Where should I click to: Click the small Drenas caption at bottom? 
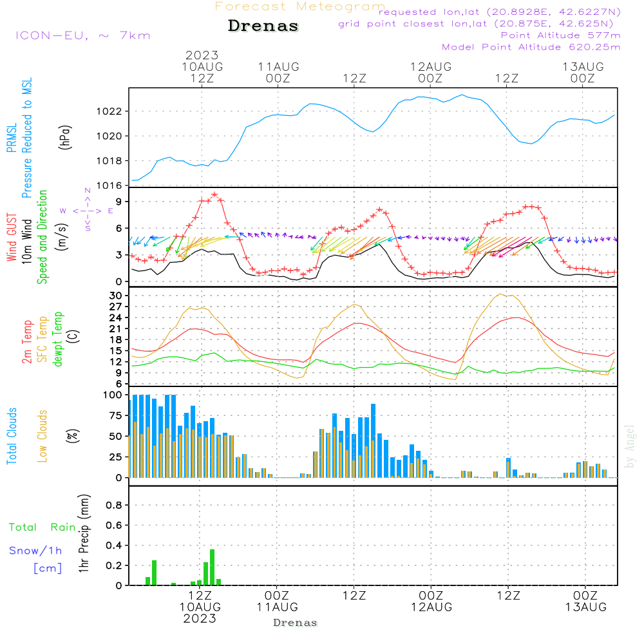pos(296,623)
